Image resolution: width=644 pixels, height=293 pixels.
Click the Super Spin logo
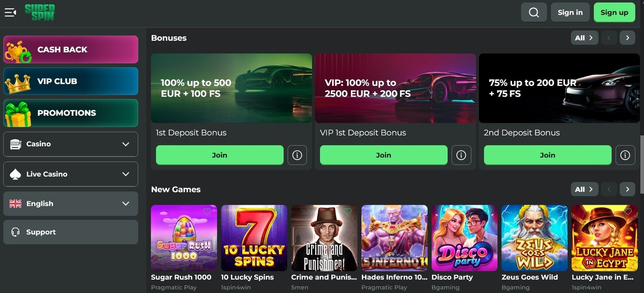(39, 12)
